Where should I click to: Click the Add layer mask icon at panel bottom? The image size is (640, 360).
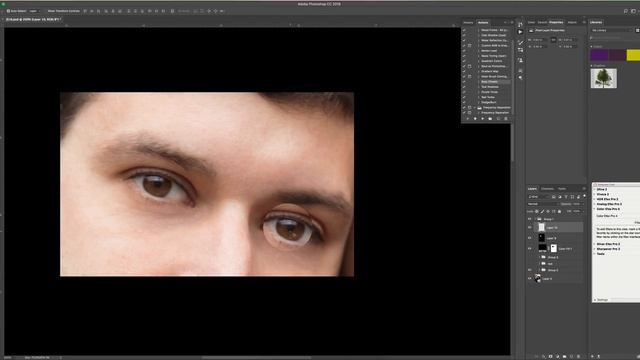pyautogui.click(x=551, y=356)
